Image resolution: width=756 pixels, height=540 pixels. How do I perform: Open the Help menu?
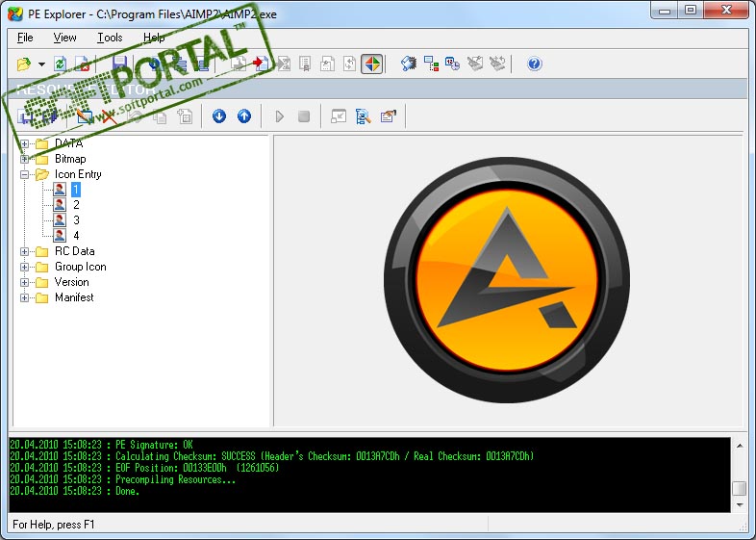[x=154, y=38]
